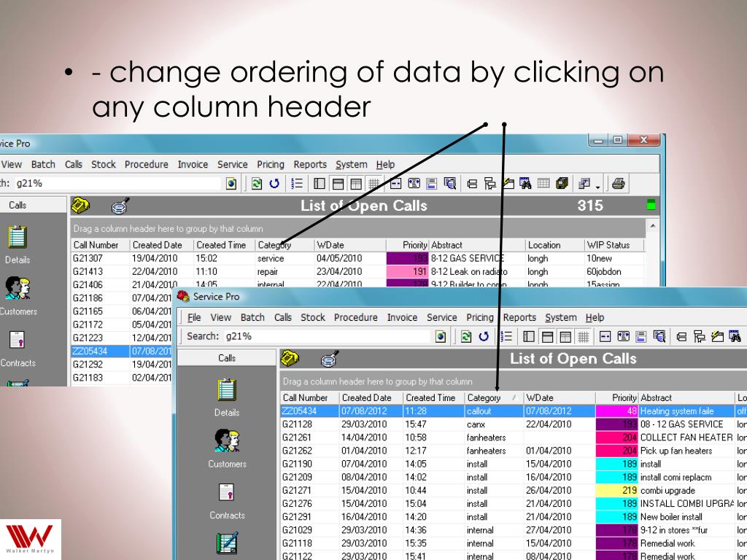Screen dimensions: 747x560
Task: Select call G21307 in back window list
Action: (357, 259)
